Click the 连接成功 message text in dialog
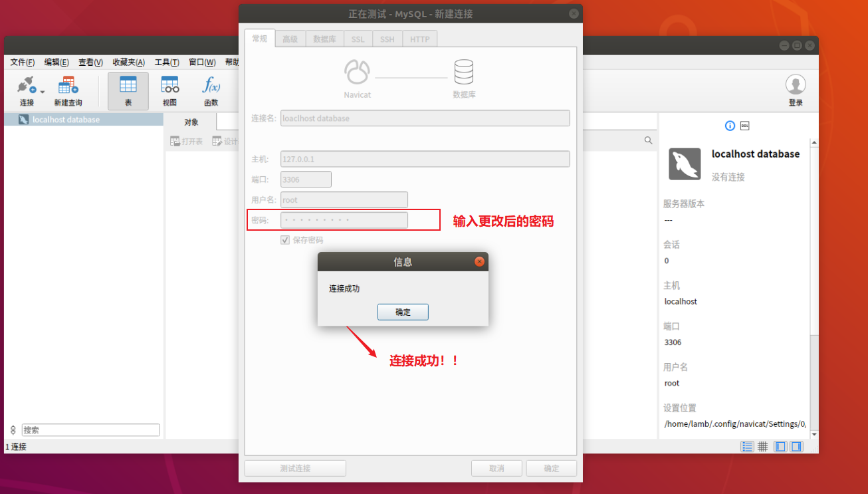The height and width of the screenshot is (494, 868). coord(344,289)
